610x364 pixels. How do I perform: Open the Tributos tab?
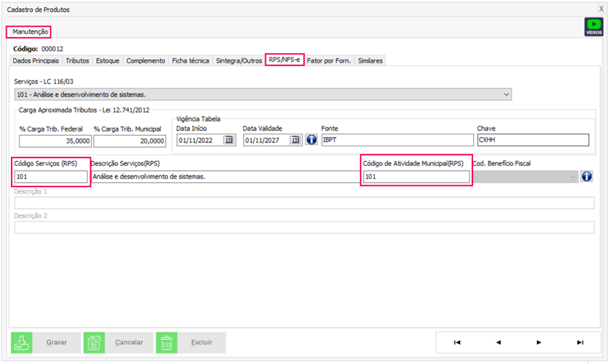coord(77,61)
